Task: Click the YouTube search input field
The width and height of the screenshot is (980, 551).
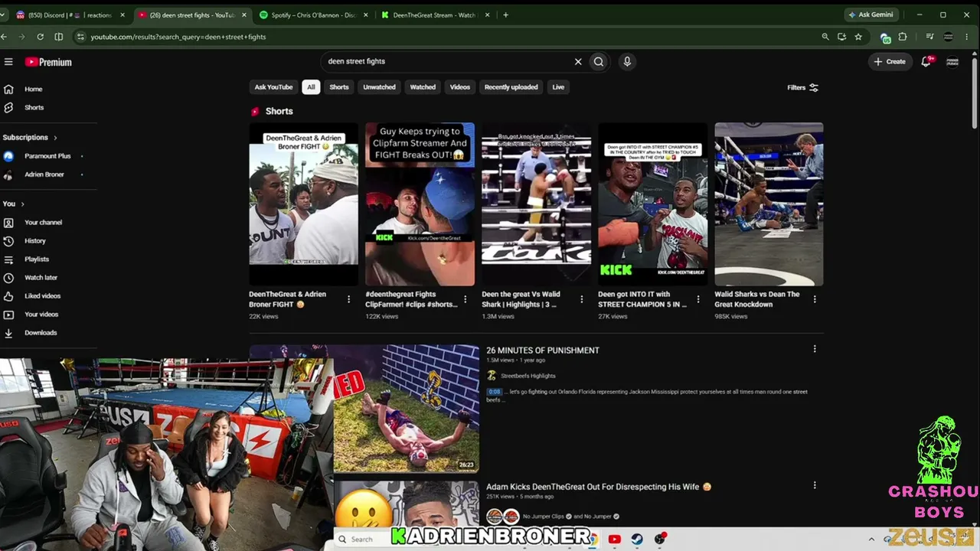Action: click(448, 62)
